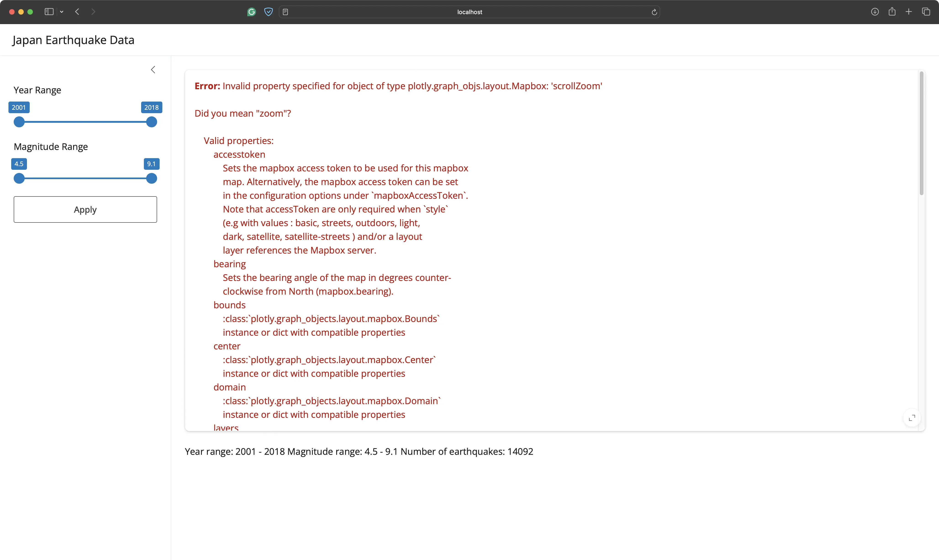
Task: Toggle the Safari sidebar
Action: click(x=49, y=12)
